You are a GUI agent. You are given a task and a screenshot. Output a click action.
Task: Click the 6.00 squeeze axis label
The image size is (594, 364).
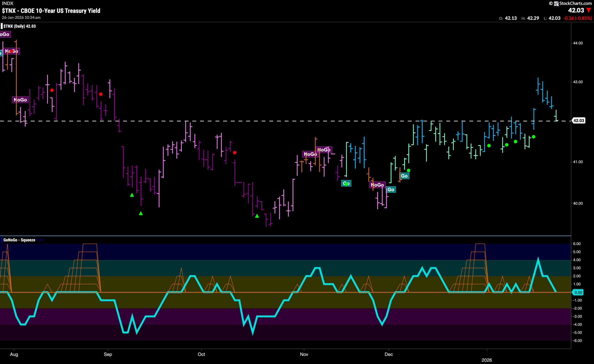pos(577,244)
